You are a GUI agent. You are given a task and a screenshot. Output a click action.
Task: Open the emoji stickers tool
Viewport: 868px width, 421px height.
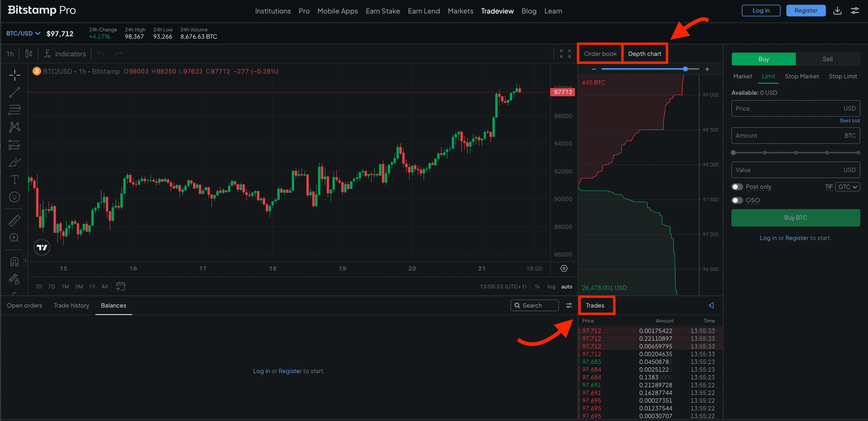(x=14, y=197)
